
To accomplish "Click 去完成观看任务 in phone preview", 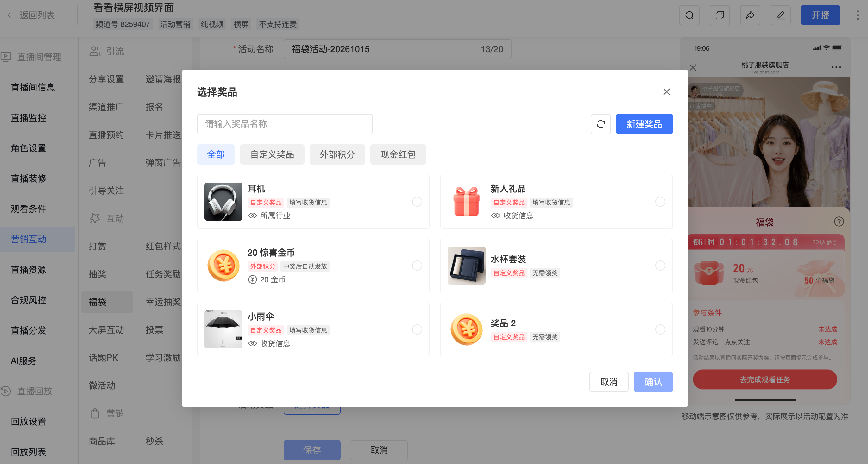I will tap(764, 379).
